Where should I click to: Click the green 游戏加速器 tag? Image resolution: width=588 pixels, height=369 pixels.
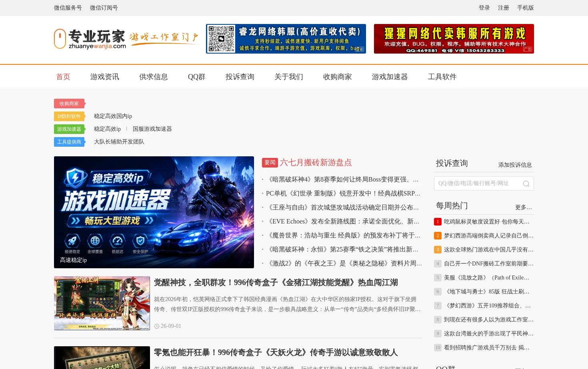tap(69, 129)
